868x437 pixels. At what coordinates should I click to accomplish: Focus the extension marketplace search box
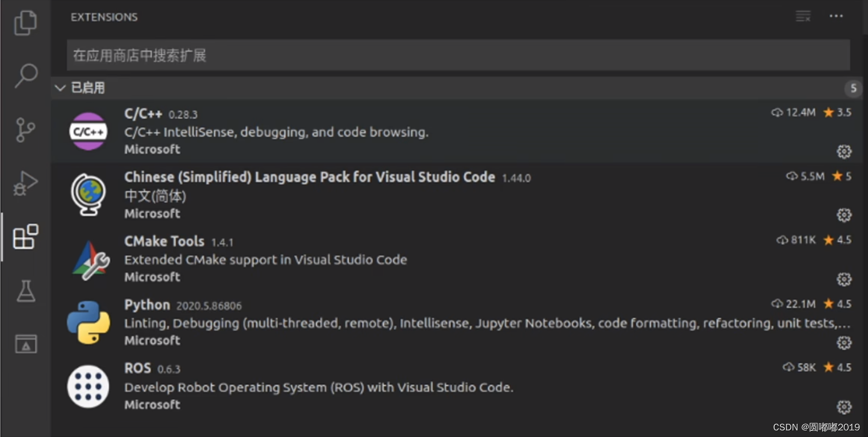(x=458, y=55)
